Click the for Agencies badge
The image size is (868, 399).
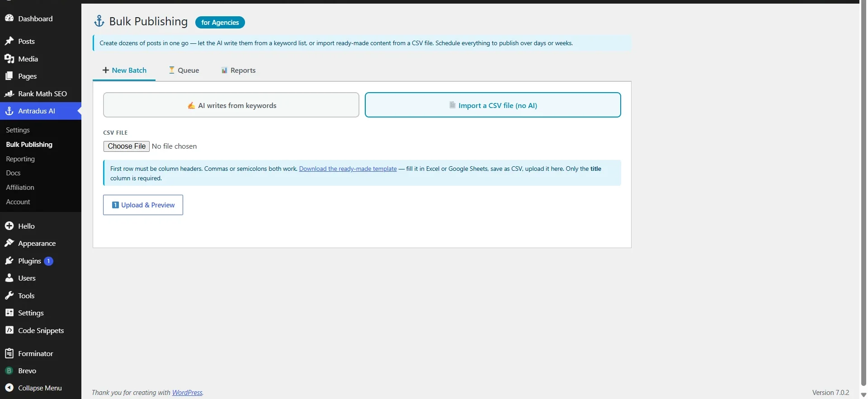220,22
